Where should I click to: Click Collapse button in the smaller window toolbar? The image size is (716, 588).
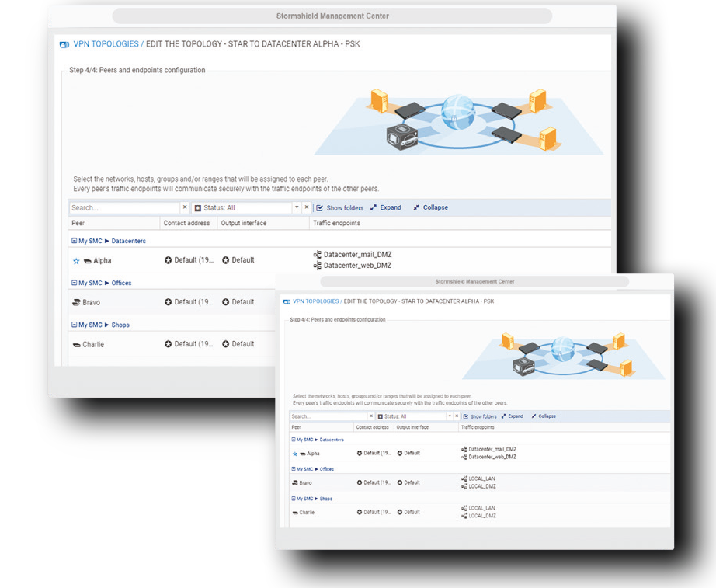(x=543, y=416)
